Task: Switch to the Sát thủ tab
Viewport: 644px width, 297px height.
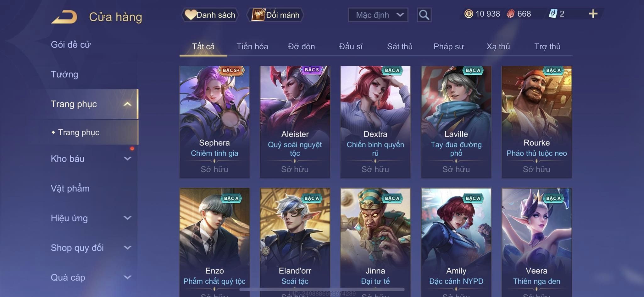Action: [400, 46]
